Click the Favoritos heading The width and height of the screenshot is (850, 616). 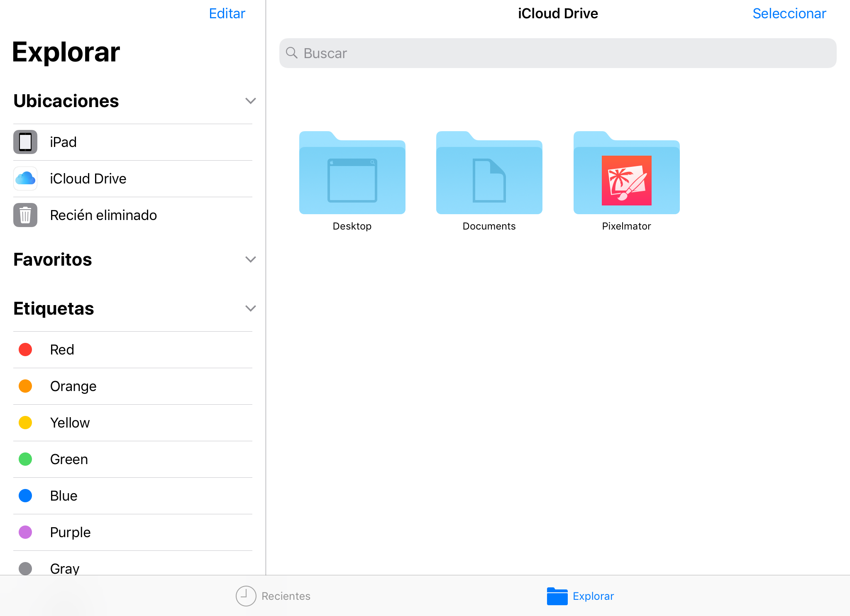pos(53,259)
